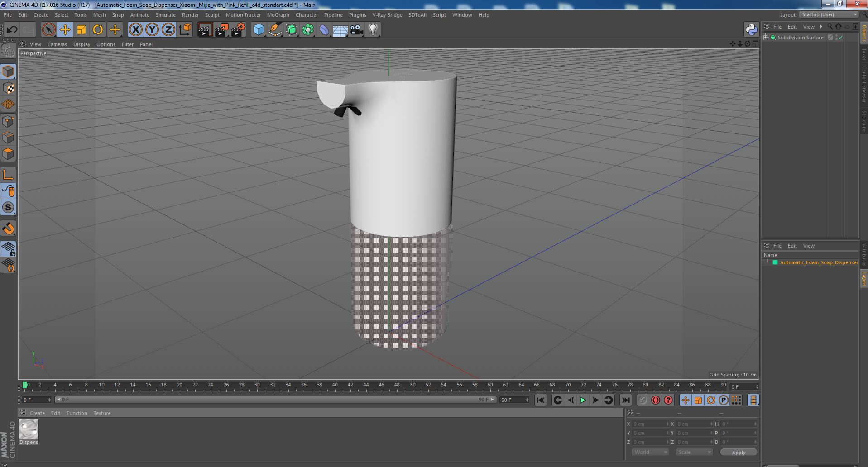Click the green Subdivision Surface generator icon

tap(292, 30)
